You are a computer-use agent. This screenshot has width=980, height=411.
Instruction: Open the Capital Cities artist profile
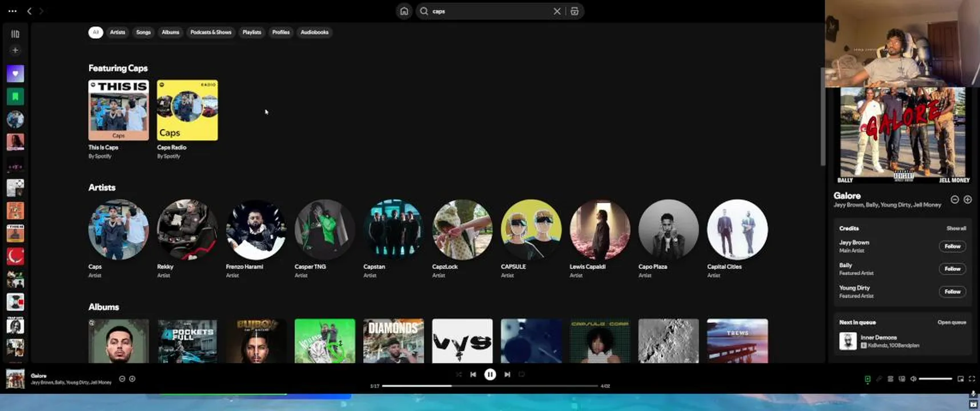click(x=737, y=239)
